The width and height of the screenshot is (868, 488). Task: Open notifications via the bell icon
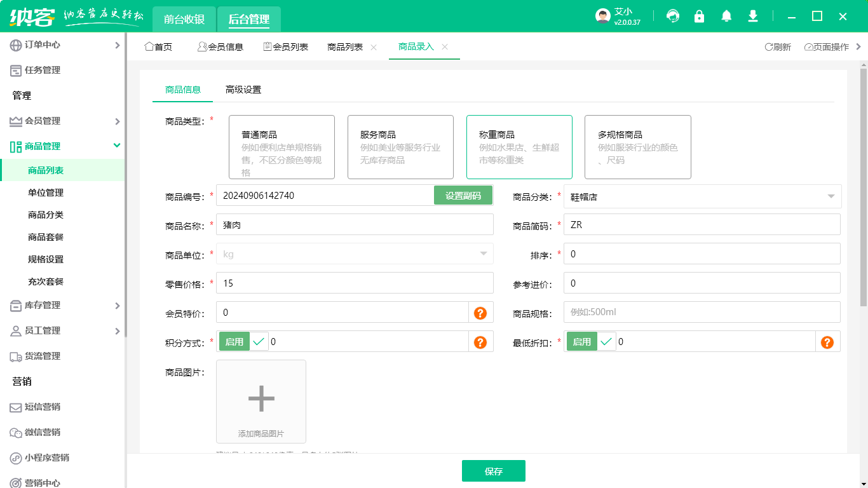coord(726,16)
